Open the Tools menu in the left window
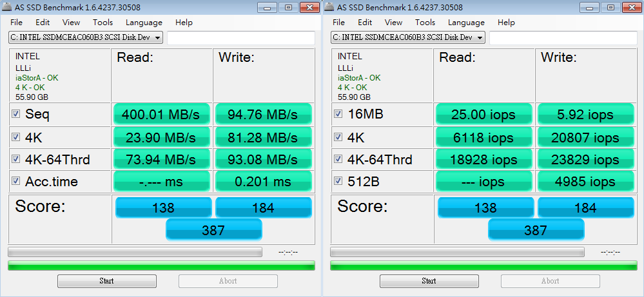This screenshot has height=297, width=644. coord(102,23)
